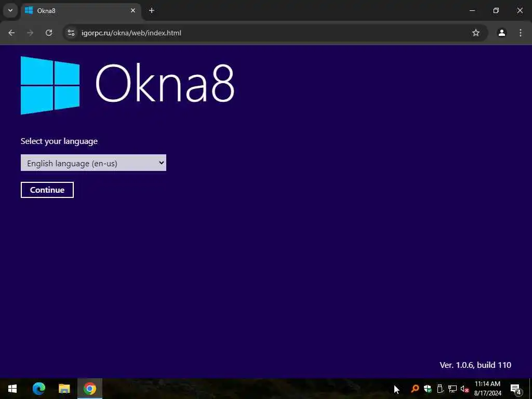Close the Chrome window
532x399 pixels.
(520, 10)
